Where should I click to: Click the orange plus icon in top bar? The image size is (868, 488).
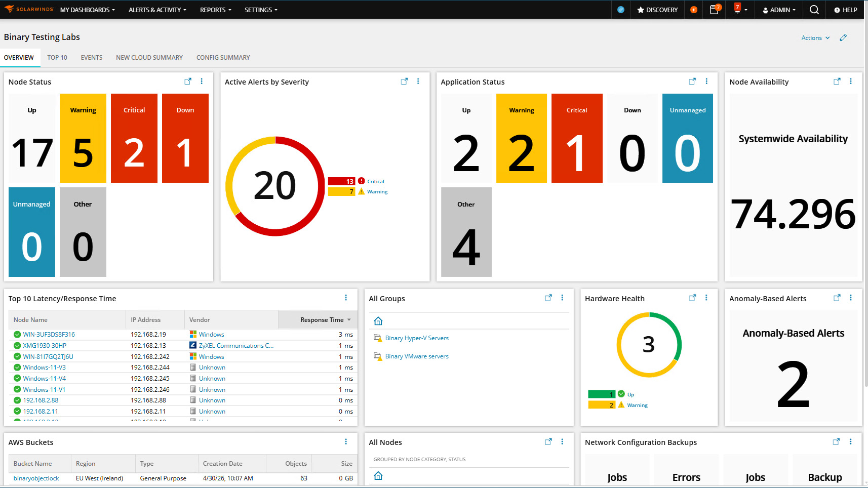693,10
